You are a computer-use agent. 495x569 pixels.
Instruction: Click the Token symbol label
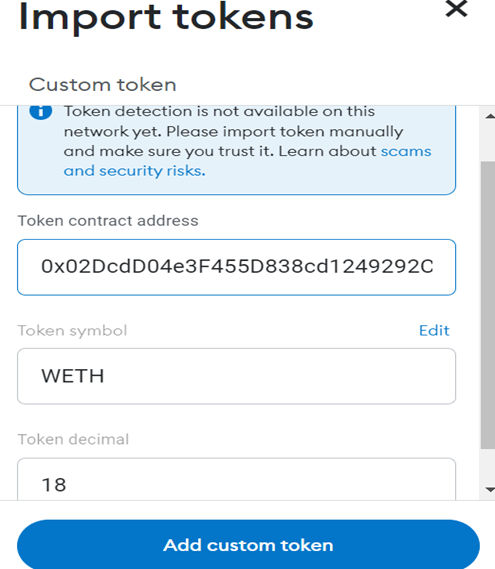72,331
